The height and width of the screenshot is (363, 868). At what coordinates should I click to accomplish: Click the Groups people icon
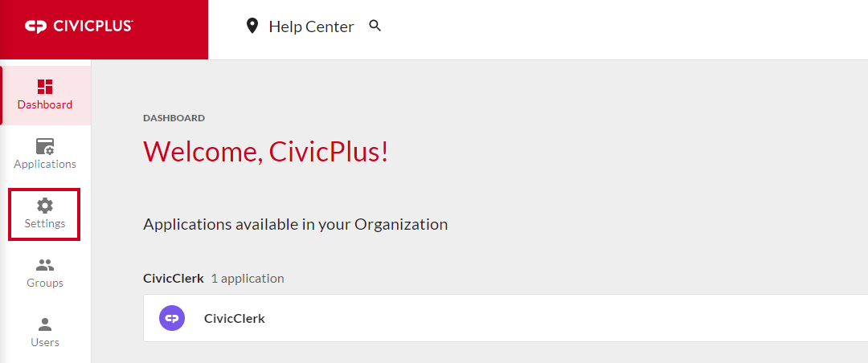click(45, 265)
